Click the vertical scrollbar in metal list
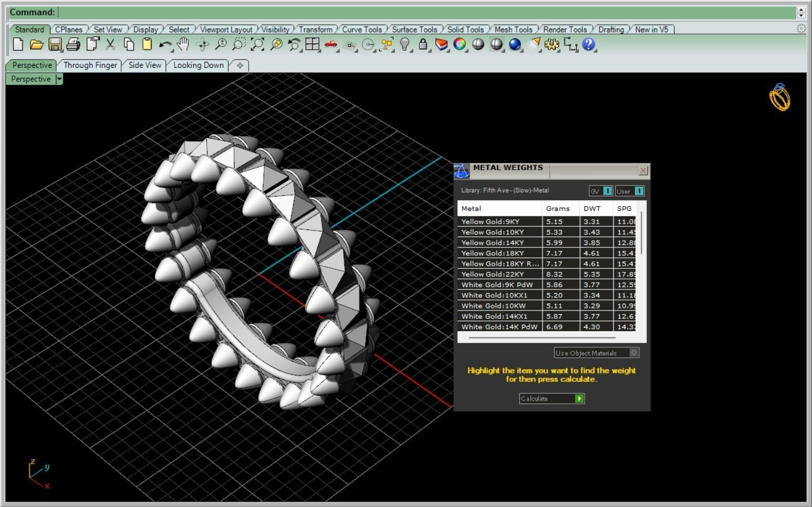This screenshot has width=812, height=507. coord(642,234)
